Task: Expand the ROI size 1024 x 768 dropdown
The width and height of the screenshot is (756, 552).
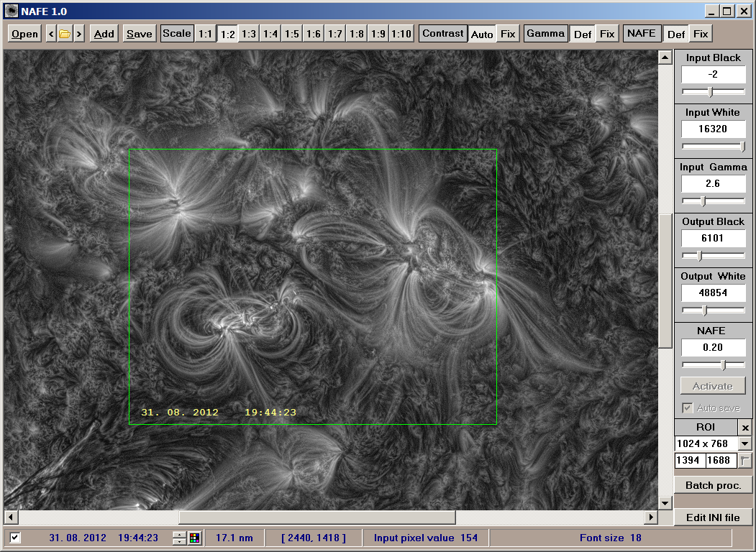Action: pos(745,444)
